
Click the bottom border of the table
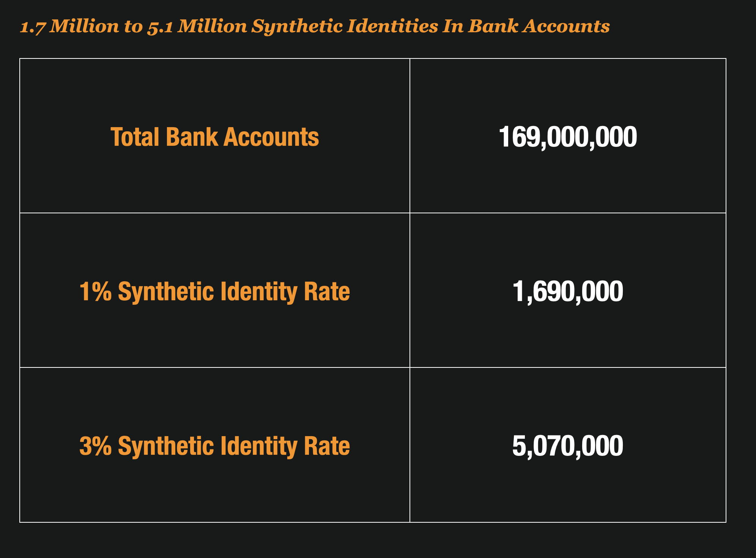[x=372, y=522]
